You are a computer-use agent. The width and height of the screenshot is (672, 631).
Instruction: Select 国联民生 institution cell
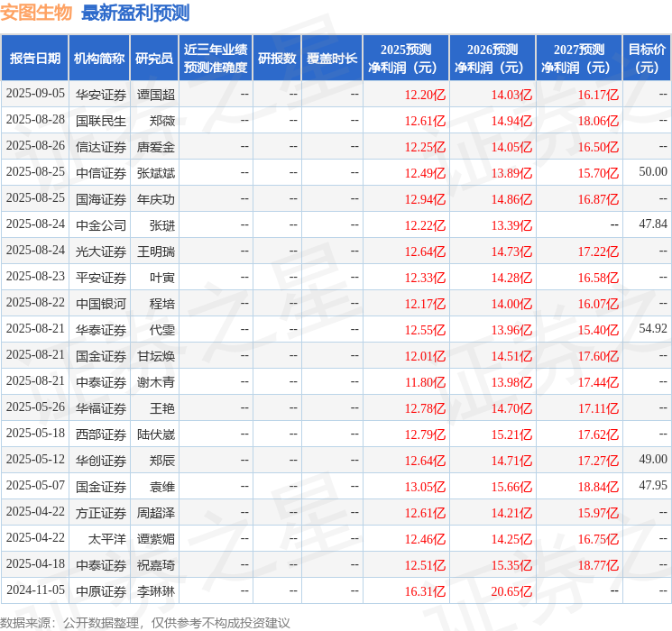pyautogui.click(x=101, y=121)
